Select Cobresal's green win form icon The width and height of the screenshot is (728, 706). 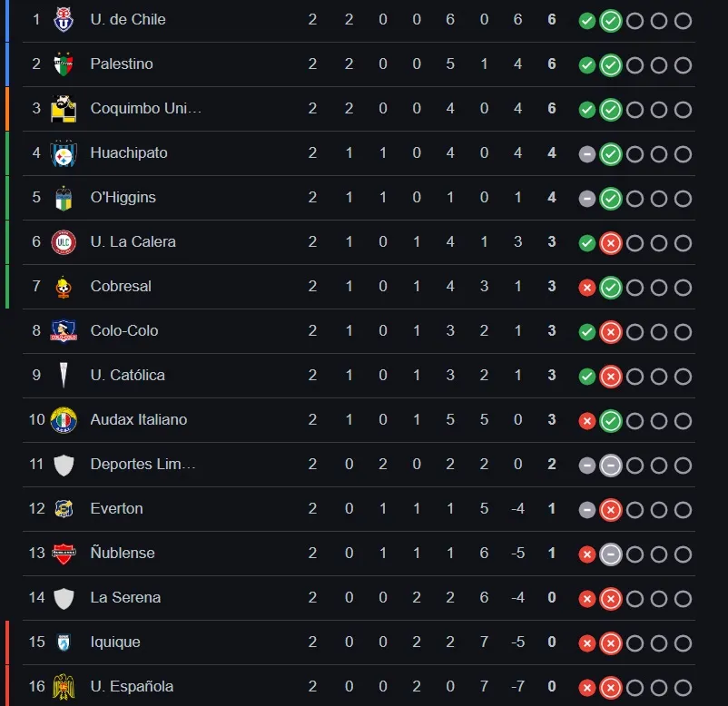click(x=611, y=287)
